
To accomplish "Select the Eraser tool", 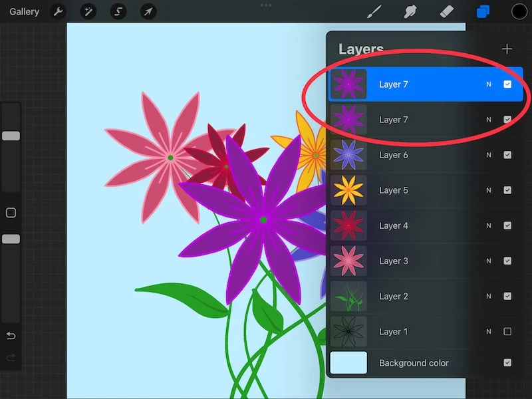I will [x=446, y=12].
